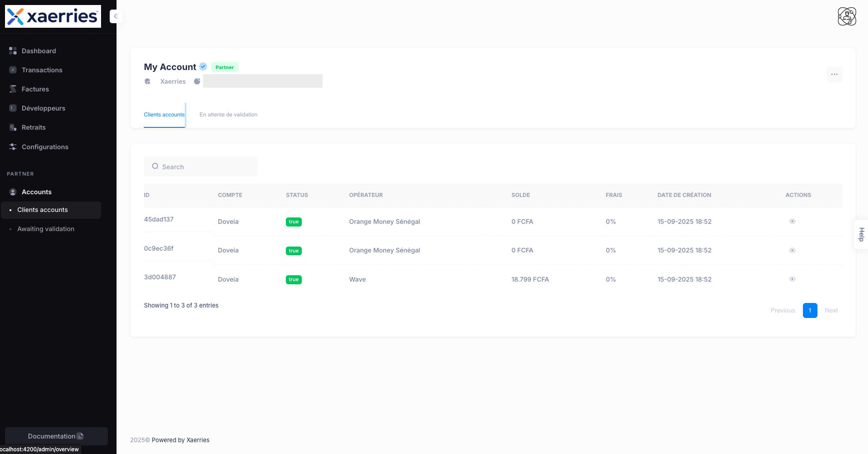Click the true status badge on row 0c9ec36f
The image size is (868, 454).
click(294, 250)
